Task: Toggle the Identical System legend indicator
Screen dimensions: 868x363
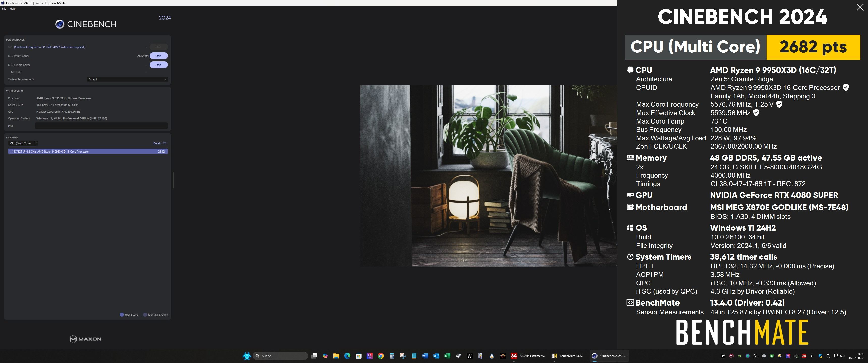Action: pyautogui.click(x=145, y=315)
